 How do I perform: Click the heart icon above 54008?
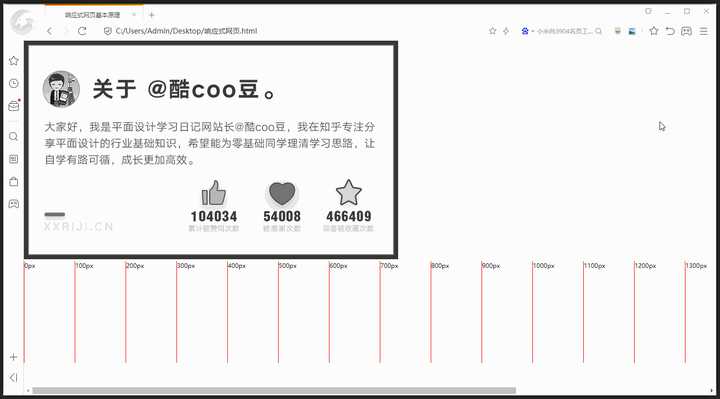pyautogui.click(x=282, y=193)
